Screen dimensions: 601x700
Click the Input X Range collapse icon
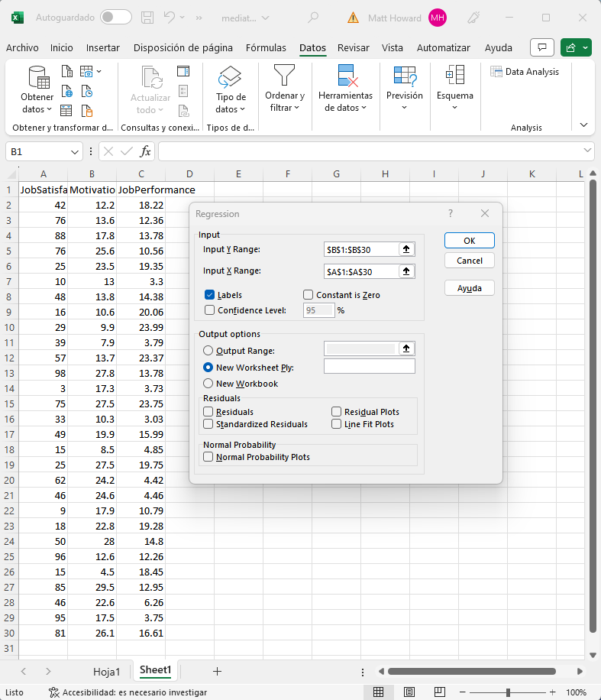coord(406,271)
